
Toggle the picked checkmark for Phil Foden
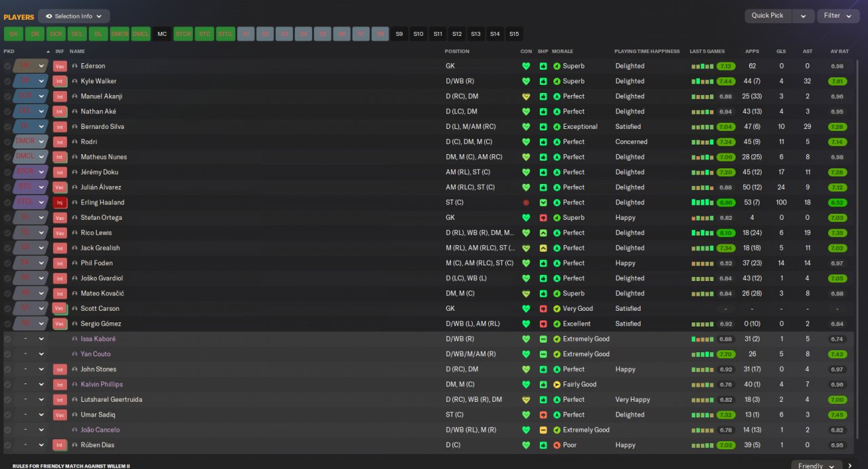tap(7, 263)
